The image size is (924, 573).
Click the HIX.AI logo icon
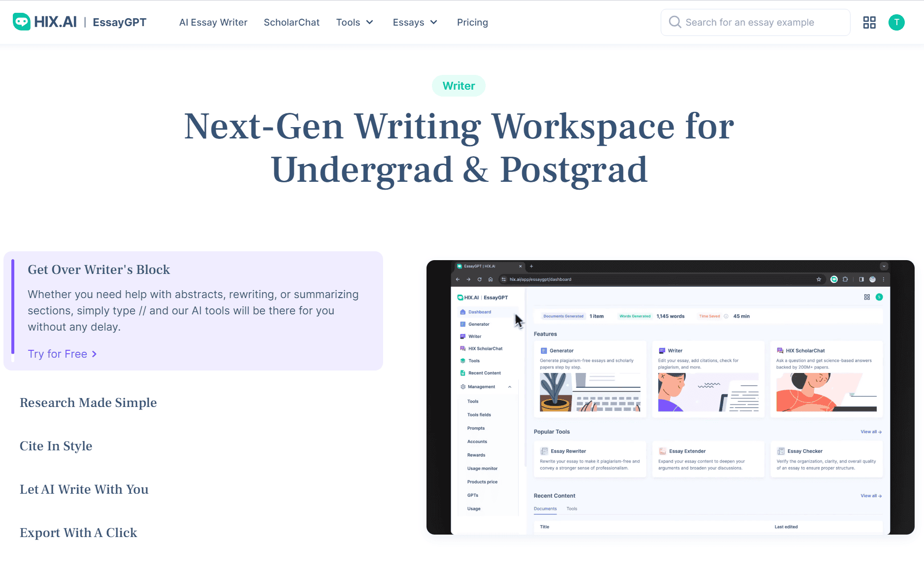[21, 22]
